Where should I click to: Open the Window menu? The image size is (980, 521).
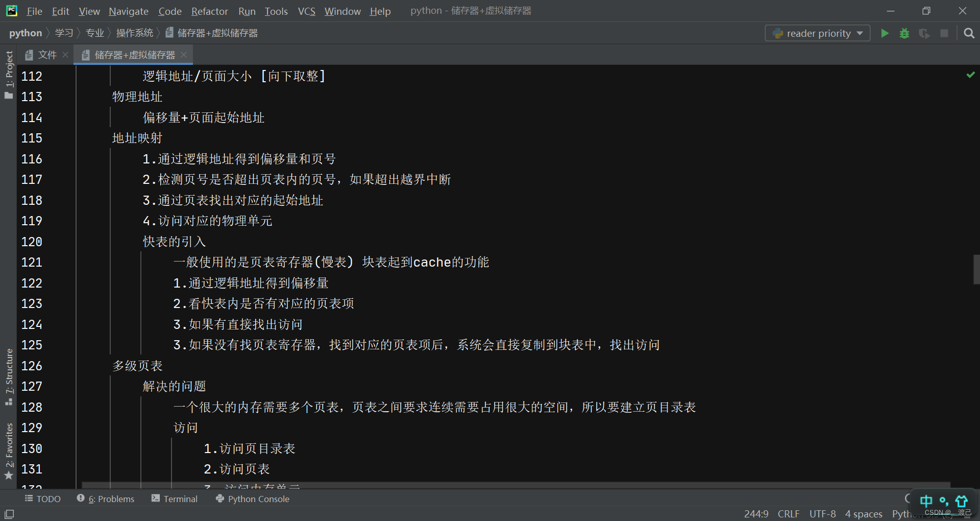coord(342,11)
